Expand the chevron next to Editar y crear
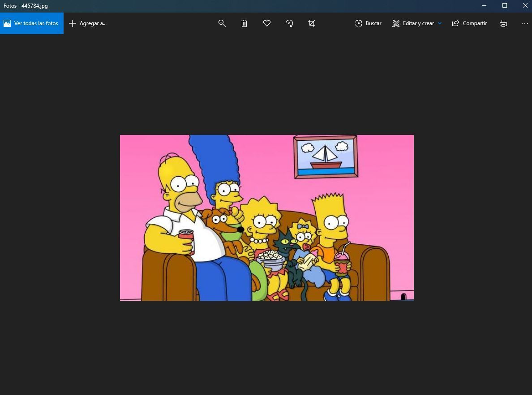 point(440,23)
